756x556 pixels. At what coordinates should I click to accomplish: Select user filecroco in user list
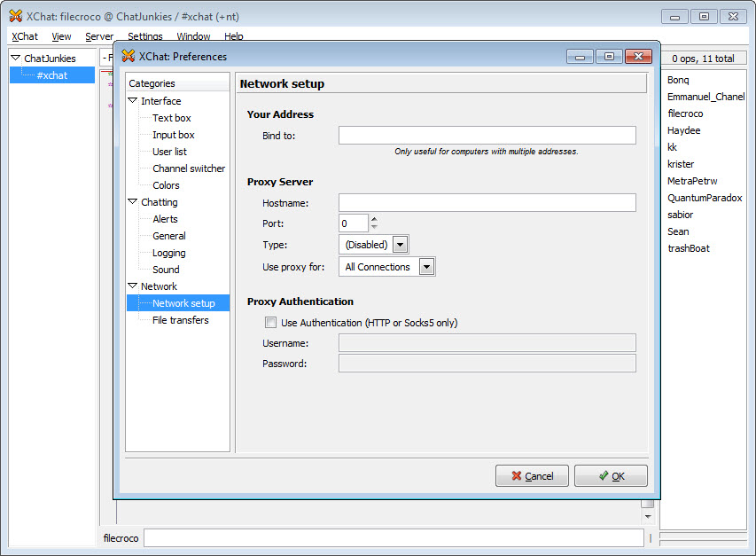(x=685, y=114)
